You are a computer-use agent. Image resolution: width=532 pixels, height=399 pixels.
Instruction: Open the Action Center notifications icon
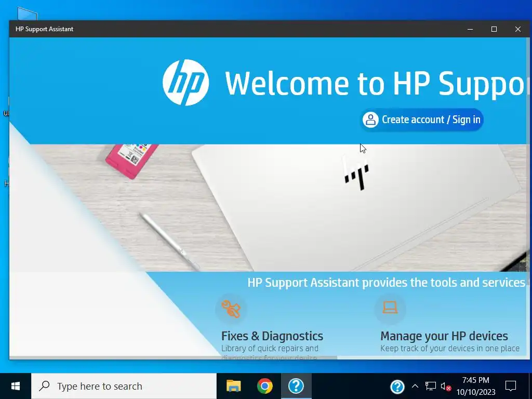tap(511, 386)
